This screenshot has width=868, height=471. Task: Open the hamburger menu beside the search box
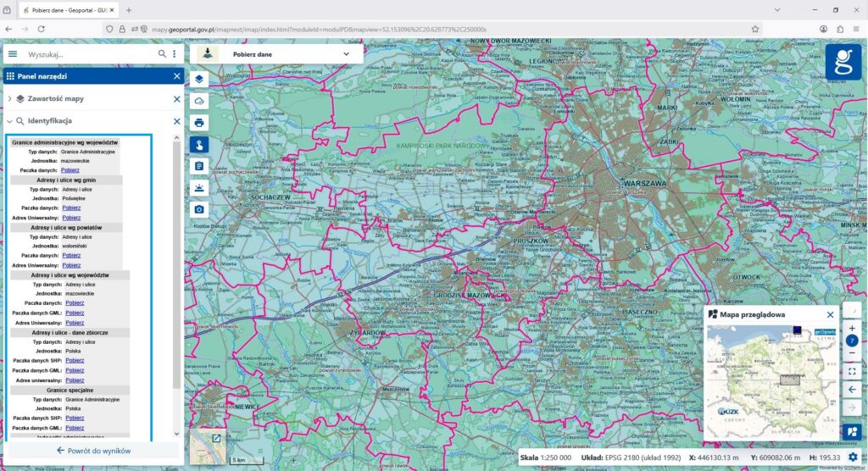13,54
